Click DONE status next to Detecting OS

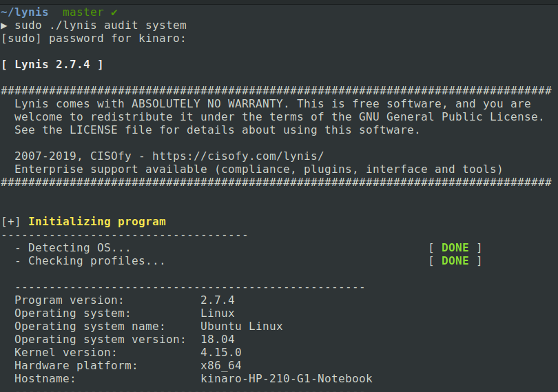point(455,248)
